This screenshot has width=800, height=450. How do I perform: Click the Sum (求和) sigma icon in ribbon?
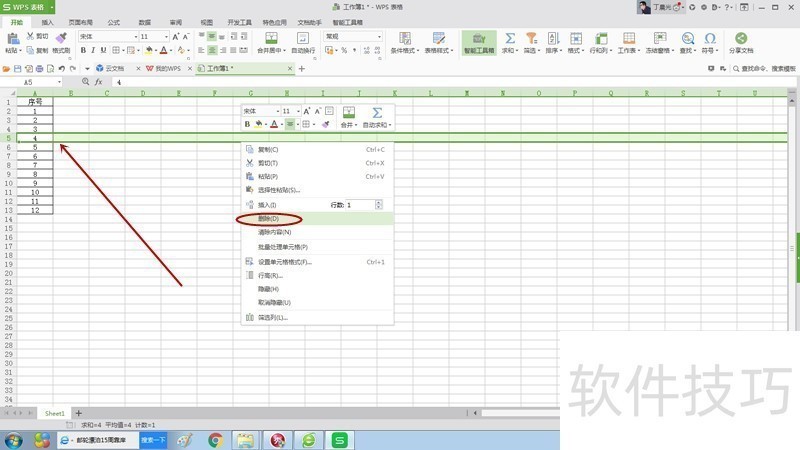coord(509,38)
